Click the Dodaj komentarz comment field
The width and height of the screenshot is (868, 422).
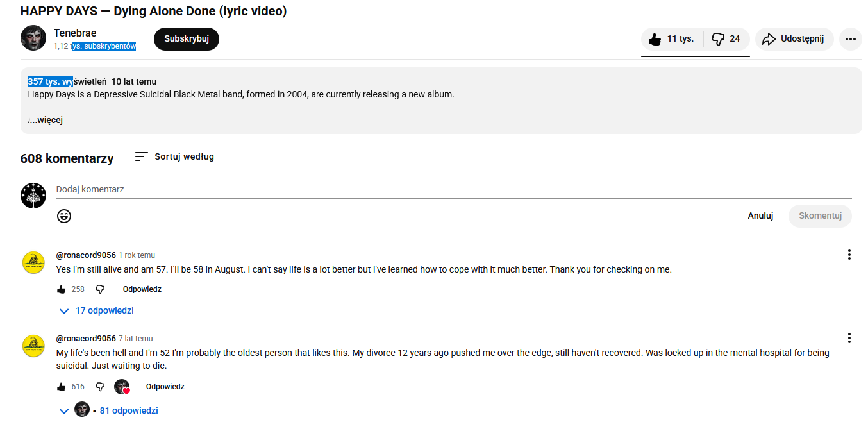click(x=449, y=190)
